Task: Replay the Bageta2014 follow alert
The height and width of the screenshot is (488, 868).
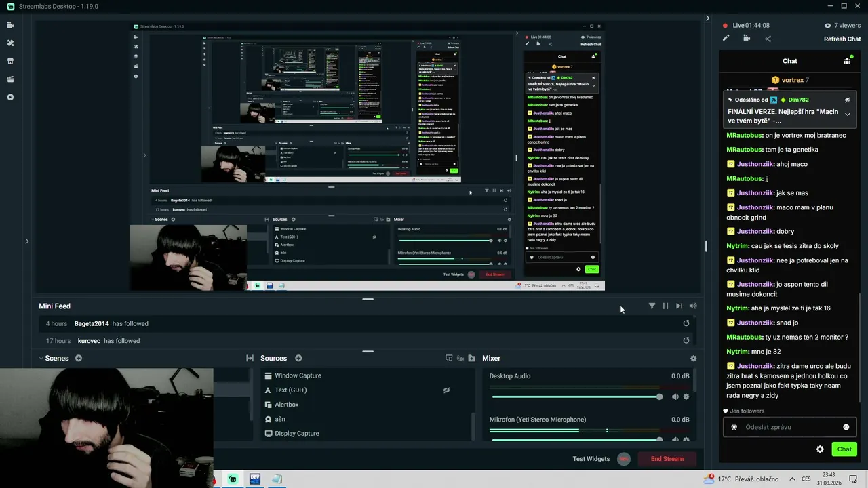Action: [x=686, y=323]
